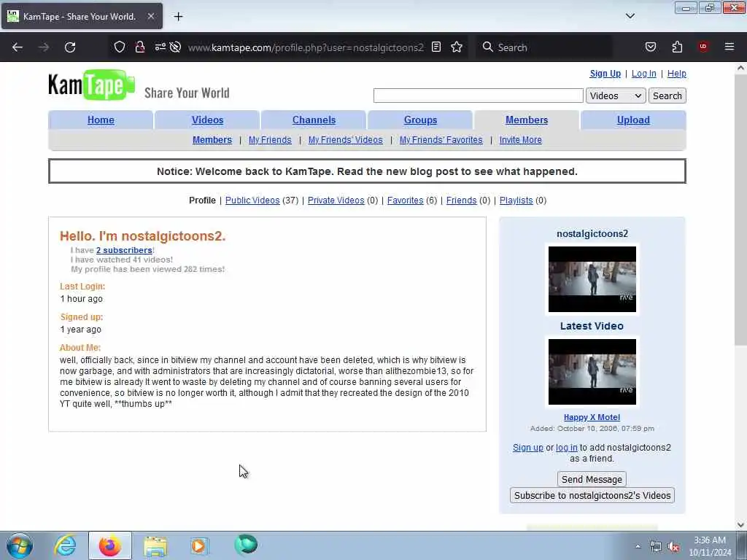Open Windows Media Player taskbar icon

[x=199, y=545]
